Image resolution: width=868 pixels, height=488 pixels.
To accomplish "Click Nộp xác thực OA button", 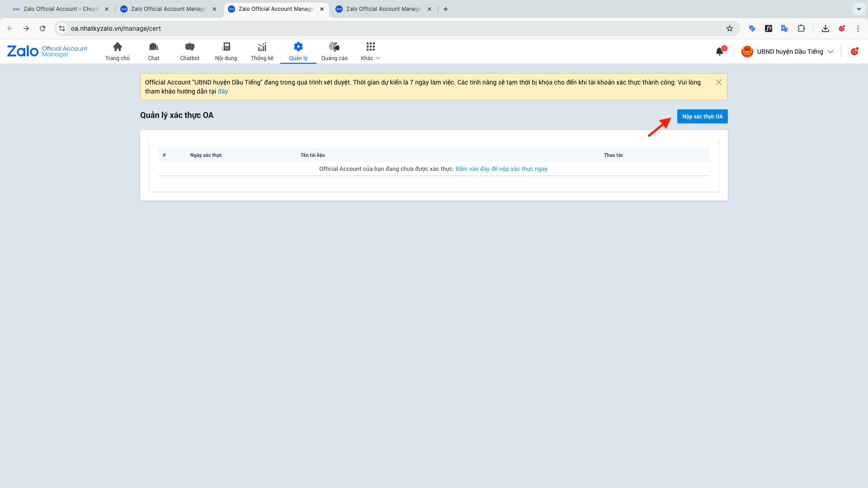I will tap(702, 117).
